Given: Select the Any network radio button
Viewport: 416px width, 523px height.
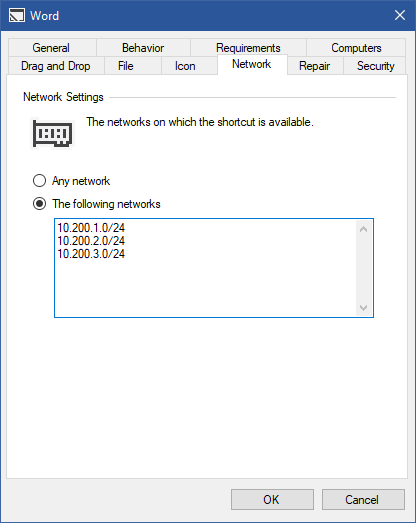Looking at the screenshot, I should [x=39, y=181].
